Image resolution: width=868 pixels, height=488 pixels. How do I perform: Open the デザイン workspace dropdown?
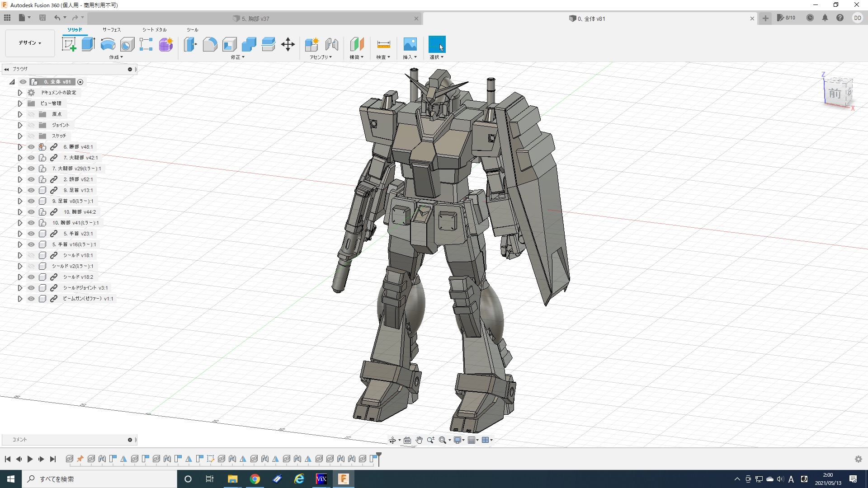[30, 43]
